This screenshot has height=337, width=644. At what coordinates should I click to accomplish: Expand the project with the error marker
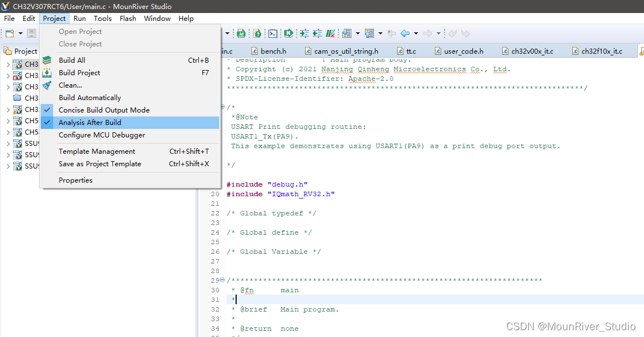[x=8, y=76]
